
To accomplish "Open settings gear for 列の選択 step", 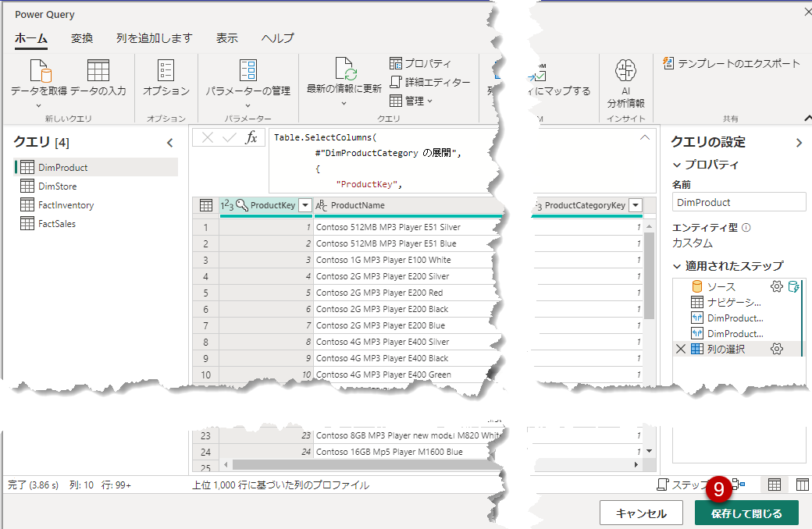I will tap(776, 349).
